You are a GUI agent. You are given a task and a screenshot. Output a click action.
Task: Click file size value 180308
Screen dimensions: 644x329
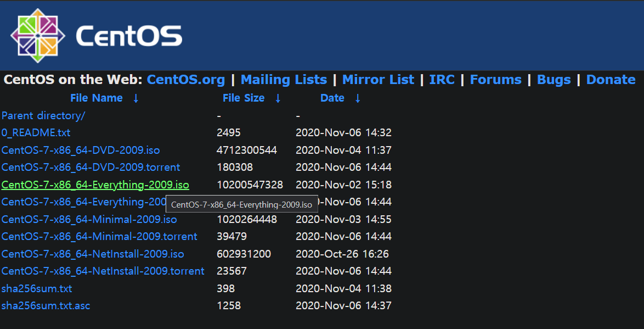(235, 168)
